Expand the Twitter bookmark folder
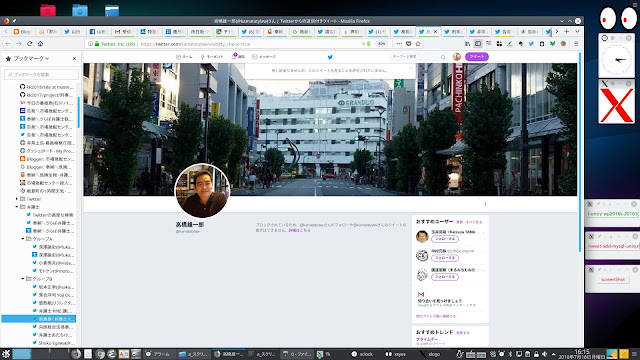The image size is (640, 360). [17, 199]
